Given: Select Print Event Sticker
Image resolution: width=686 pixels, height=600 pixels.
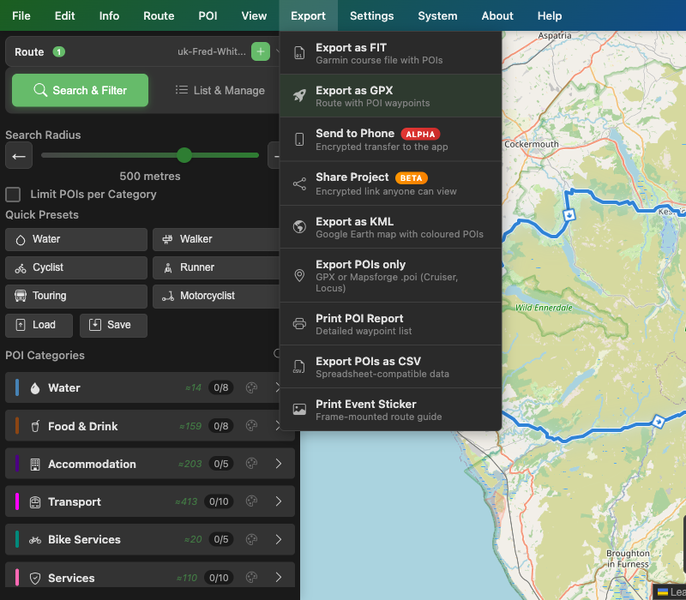Looking at the screenshot, I should [x=390, y=410].
